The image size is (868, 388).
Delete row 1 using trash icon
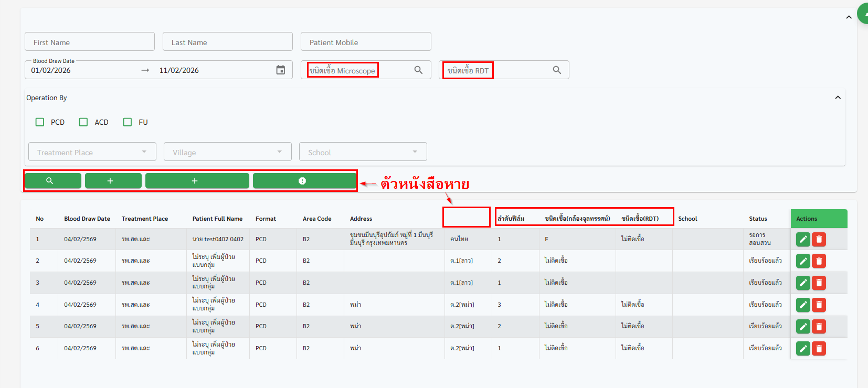819,240
